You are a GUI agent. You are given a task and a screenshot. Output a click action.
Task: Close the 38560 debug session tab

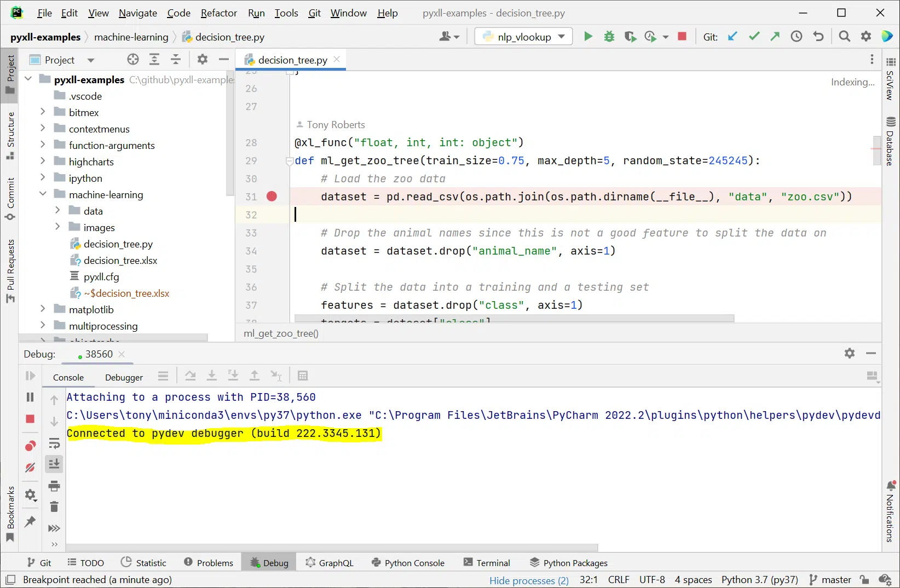point(122,354)
